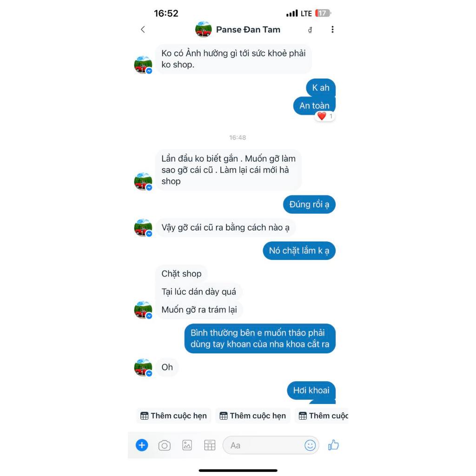This screenshot has width=476, height=476.
Task: Send a thumbs-up like
Action: [x=333, y=445]
